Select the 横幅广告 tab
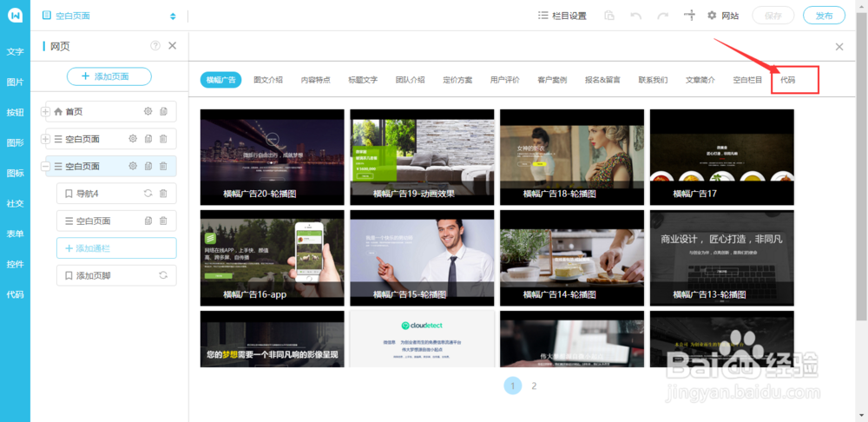Viewport: 868px width, 422px height. [220, 80]
